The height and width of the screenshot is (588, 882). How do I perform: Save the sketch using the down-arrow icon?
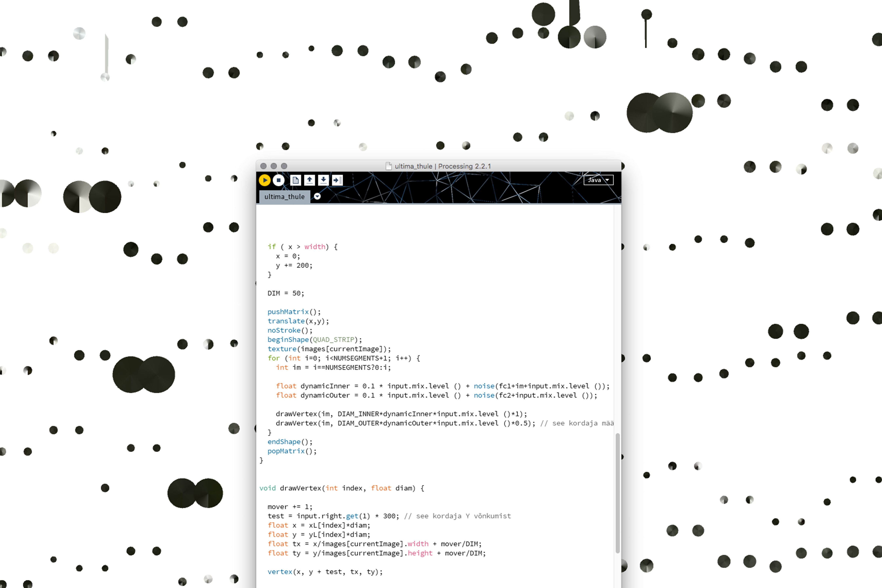point(323,180)
